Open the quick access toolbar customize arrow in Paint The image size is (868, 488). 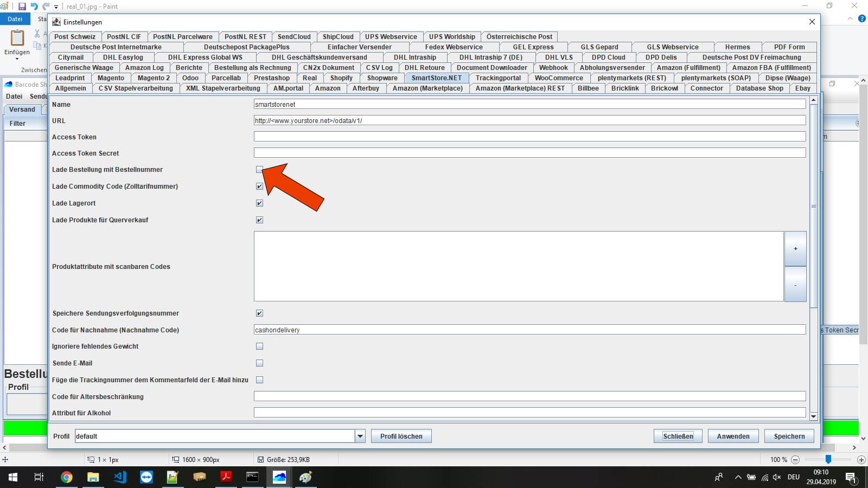[56, 7]
